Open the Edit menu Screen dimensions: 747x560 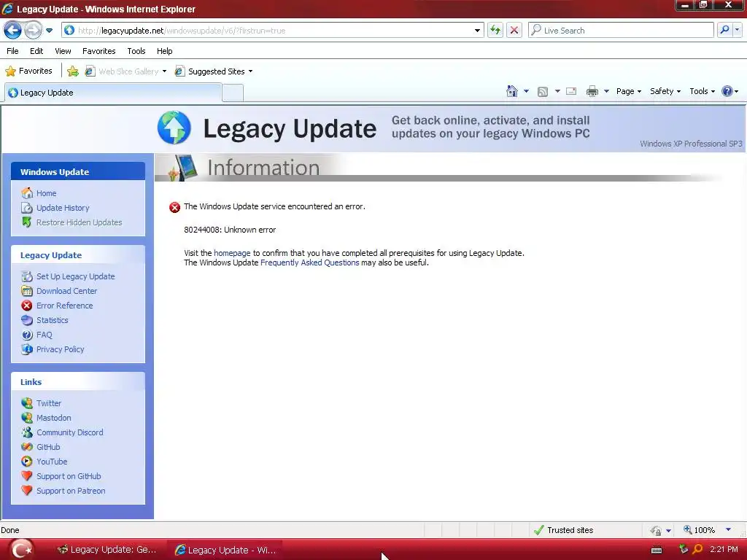(x=36, y=51)
